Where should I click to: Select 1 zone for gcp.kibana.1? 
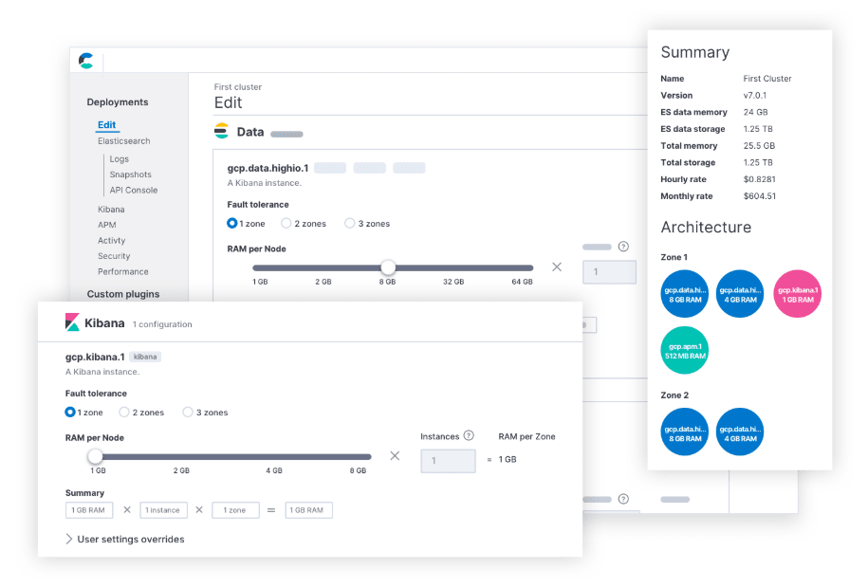[x=70, y=412]
